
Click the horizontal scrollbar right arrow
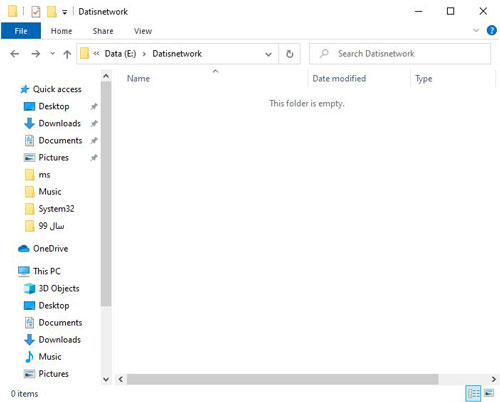494,379
